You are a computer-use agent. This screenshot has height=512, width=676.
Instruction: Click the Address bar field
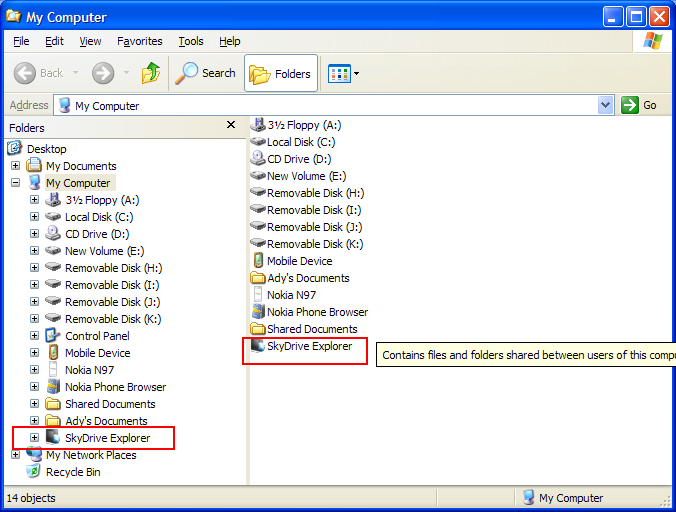pos(334,105)
